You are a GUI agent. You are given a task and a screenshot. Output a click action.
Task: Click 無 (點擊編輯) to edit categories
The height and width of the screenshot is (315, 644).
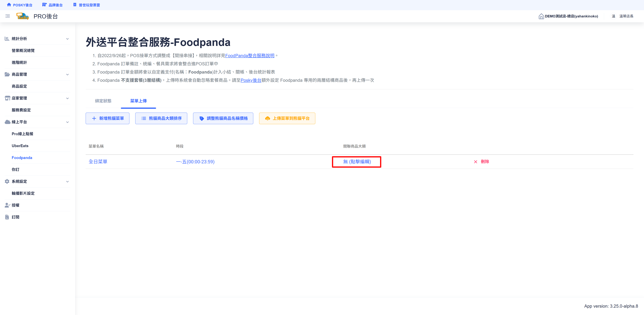click(357, 162)
